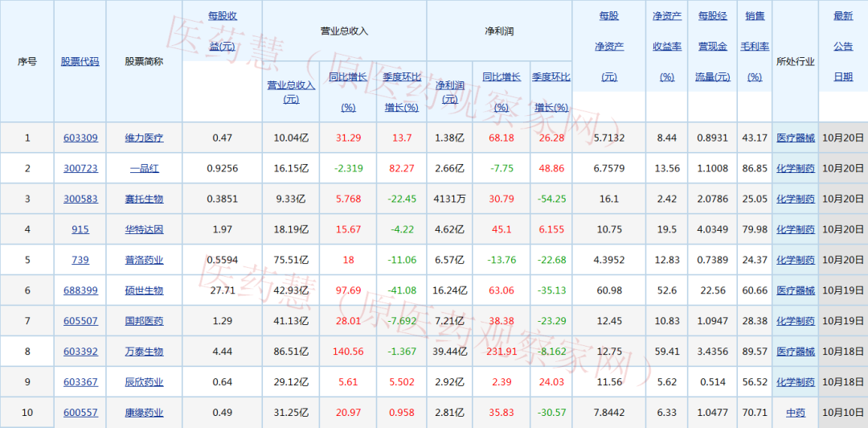Open stock code 915 link
This screenshot has width=868, height=428.
coord(80,229)
